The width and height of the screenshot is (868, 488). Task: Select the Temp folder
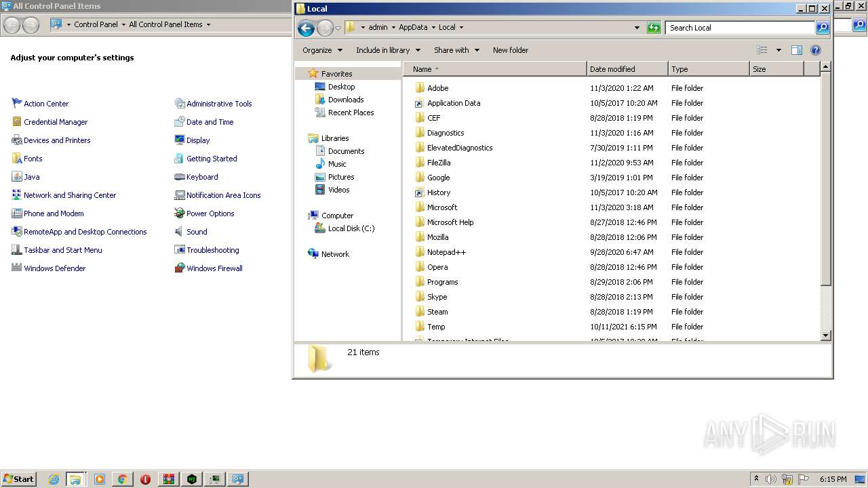click(x=436, y=327)
